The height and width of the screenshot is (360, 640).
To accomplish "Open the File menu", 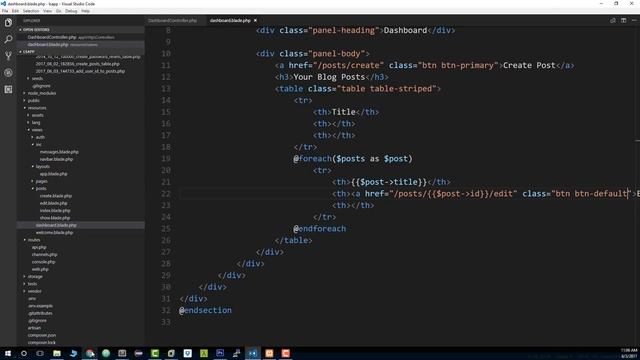I will click(x=5, y=11).
